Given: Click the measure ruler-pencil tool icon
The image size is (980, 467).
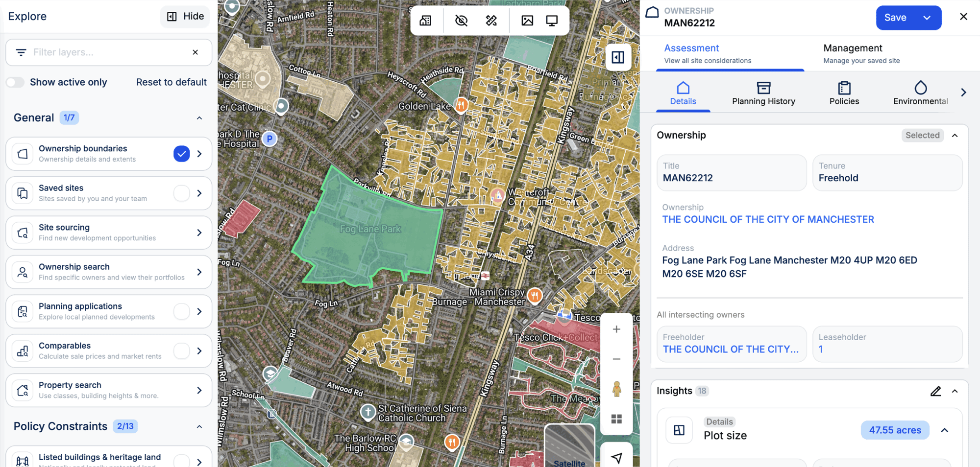Looking at the screenshot, I should (491, 21).
